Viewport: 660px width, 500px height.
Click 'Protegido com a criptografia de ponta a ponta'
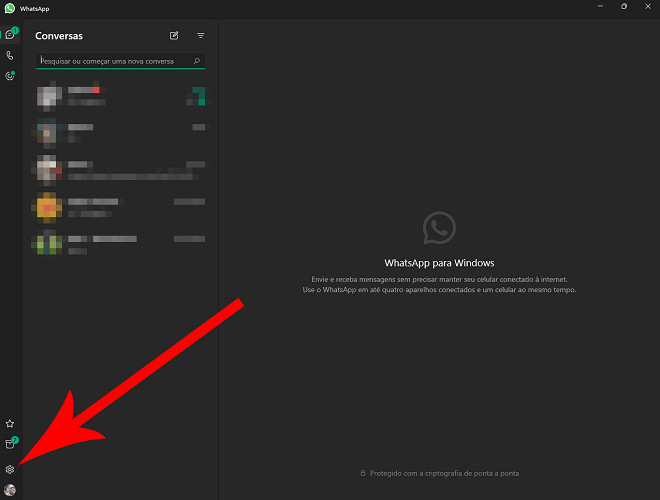(444, 473)
